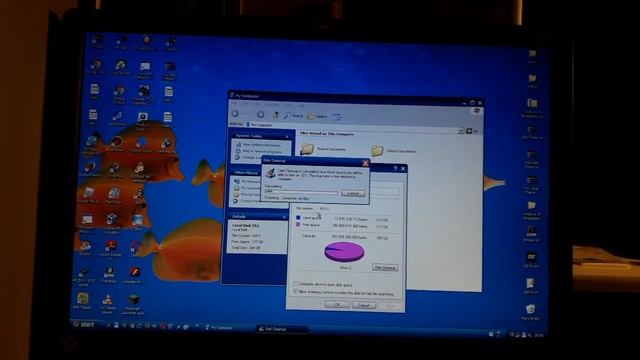The width and height of the screenshot is (640, 360).
Task: Click the blue Used space color square
Action: coord(298,218)
